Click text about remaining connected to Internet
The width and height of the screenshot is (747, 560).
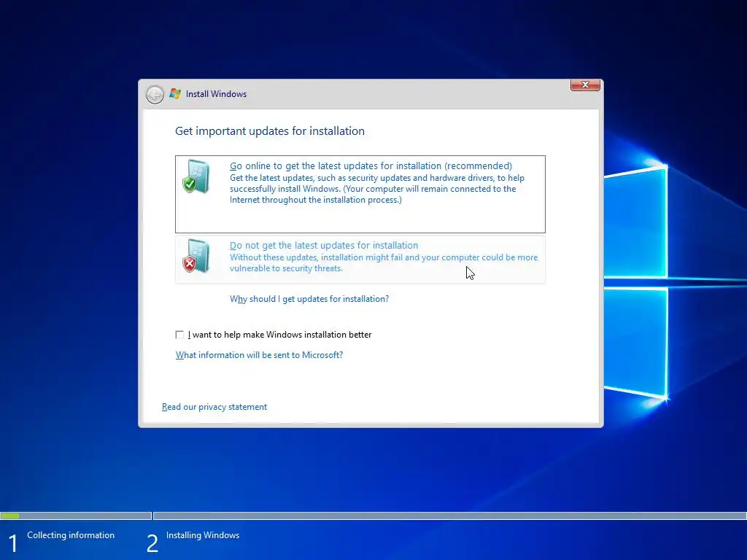373,194
